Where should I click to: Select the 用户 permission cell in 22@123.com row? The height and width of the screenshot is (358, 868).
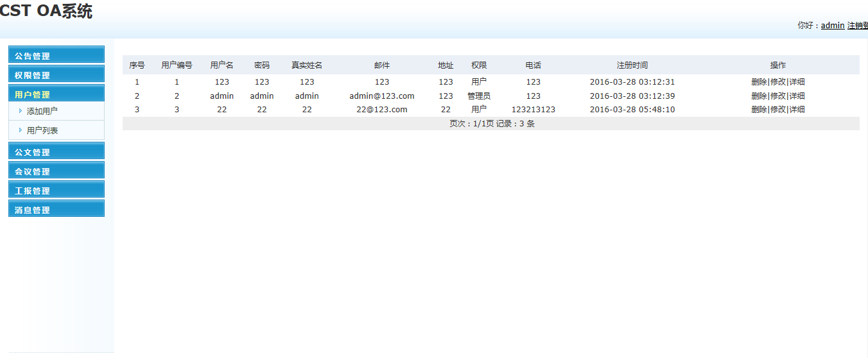click(479, 110)
